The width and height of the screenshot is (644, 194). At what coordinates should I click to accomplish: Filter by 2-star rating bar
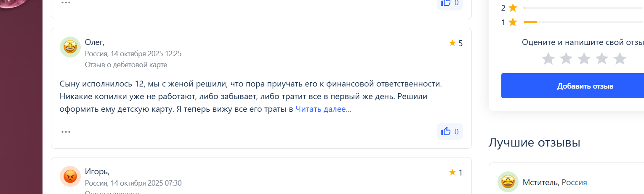[583, 8]
